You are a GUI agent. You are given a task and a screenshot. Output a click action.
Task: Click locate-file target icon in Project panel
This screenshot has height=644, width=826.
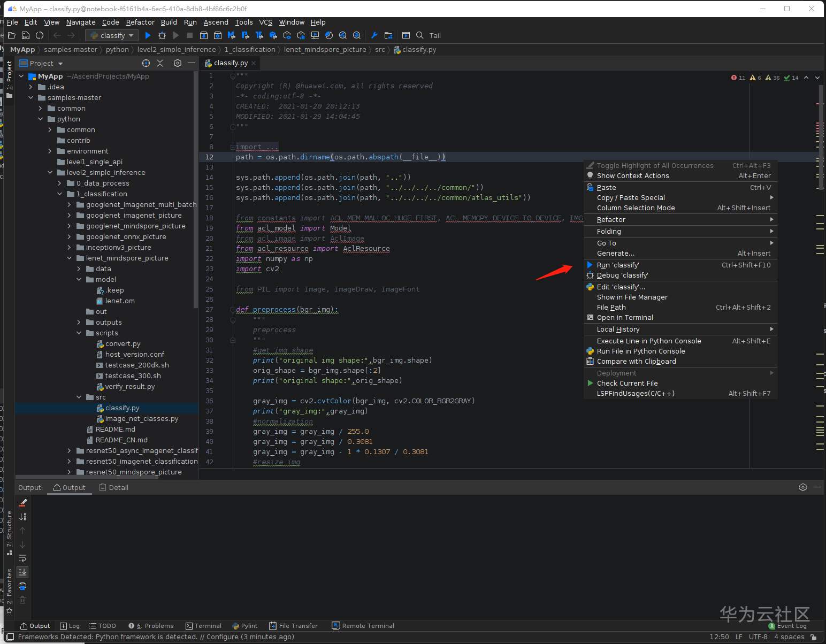[x=146, y=63]
